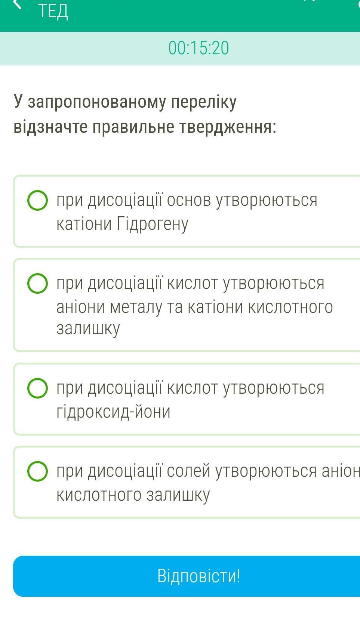Select radio for salts forming acid-residue anions
Image resolution: width=360 pixels, height=644 pixels.
coord(37,471)
